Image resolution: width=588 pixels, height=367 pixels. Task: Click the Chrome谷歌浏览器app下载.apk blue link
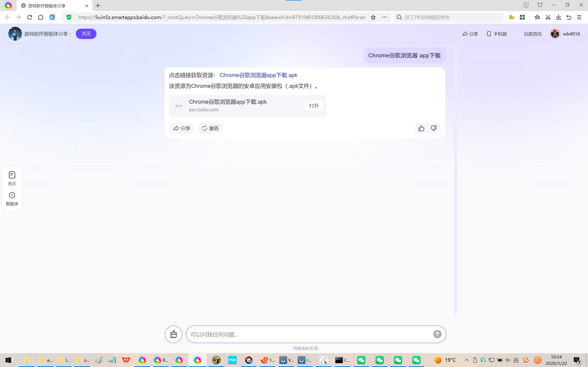(x=258, y=75)
